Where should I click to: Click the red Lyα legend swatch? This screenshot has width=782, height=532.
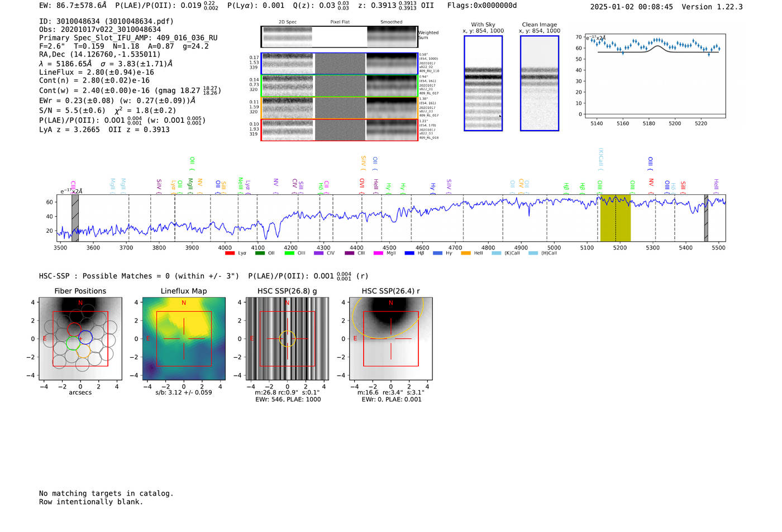pos(230,253)
